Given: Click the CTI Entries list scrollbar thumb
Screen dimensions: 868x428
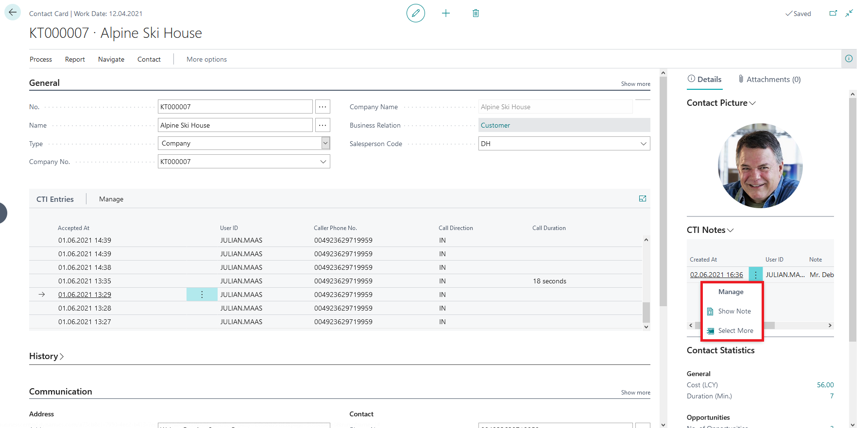Looking at the screenshot, I should 646,313.
